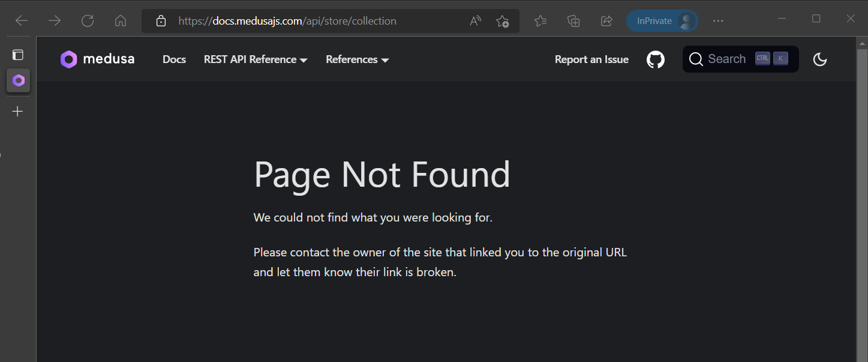
Task: Click the Page Not Found heading
Action: 382,175
